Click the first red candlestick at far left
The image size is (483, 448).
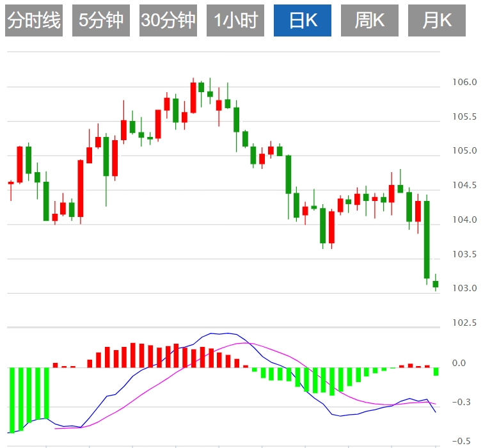pyautogui.click(x=11, y=183)
